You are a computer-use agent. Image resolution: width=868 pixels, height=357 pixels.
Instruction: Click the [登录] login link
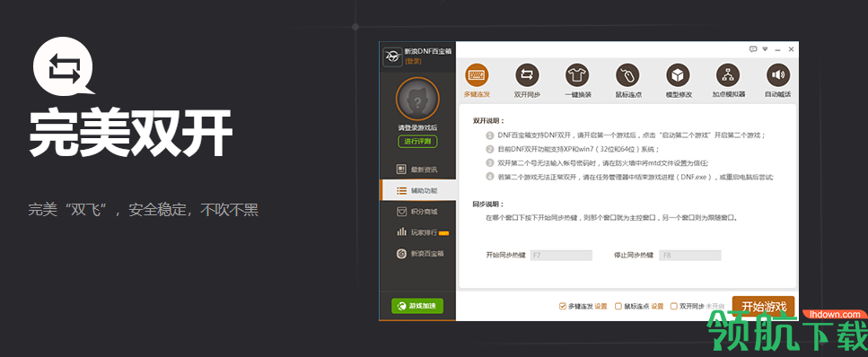(413, 61)
